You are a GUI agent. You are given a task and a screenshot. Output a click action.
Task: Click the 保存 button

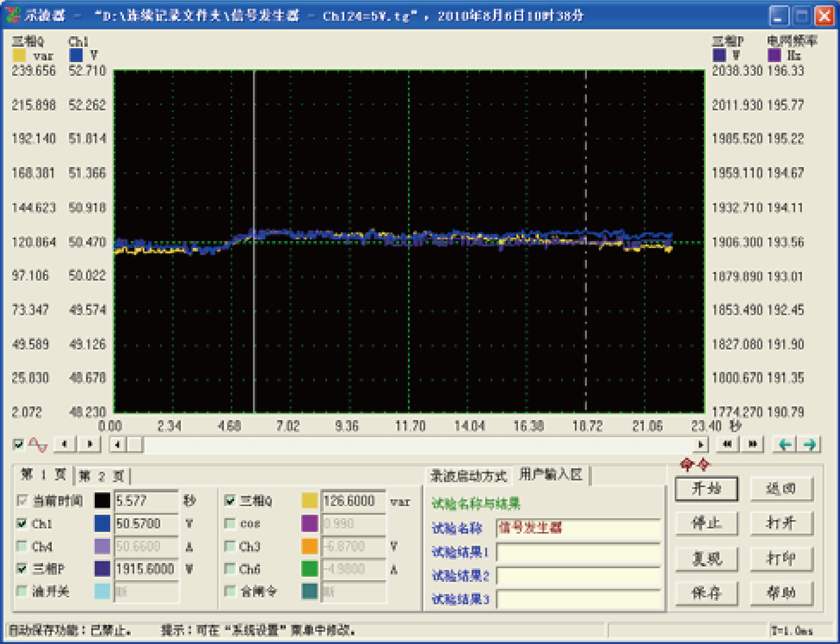[x=706, y=594]
